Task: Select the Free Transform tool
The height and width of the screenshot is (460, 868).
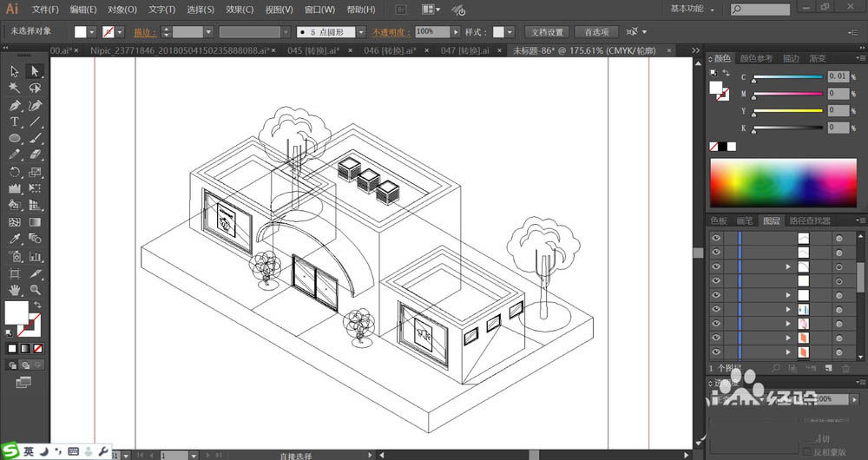Action: [x=35, y=188]
